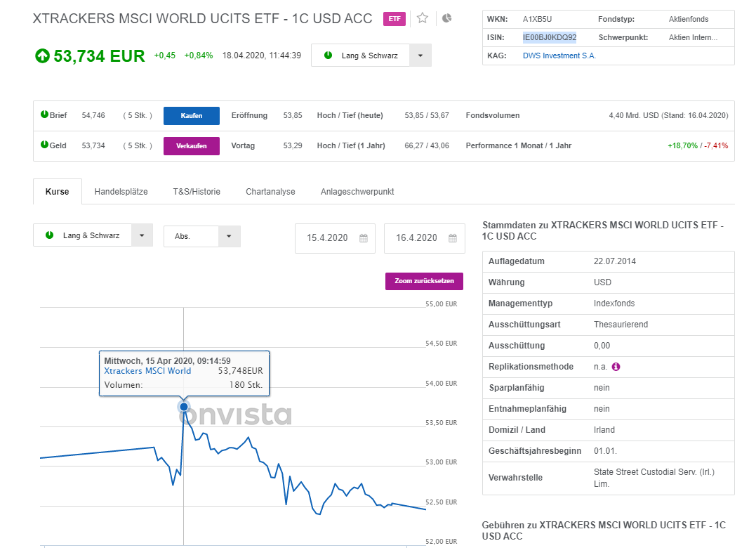Switch to the Handelsplätze tab
Screen dimensions: 756x548
pyautogui.click(x=121, y=191)
